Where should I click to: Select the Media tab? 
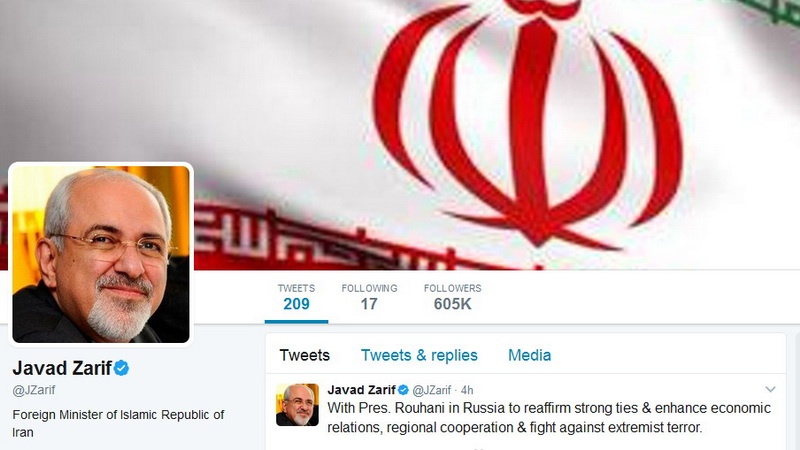point(530,355)
